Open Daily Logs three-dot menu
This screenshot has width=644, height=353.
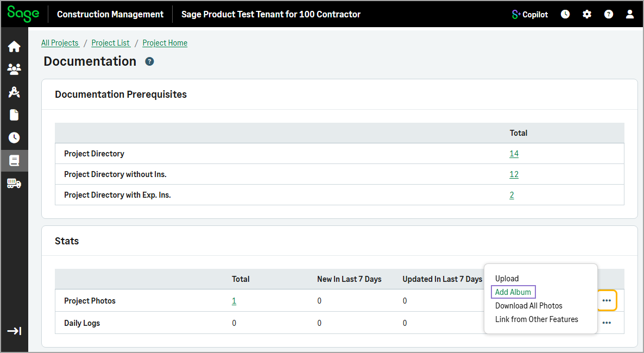tap(607, 323)
